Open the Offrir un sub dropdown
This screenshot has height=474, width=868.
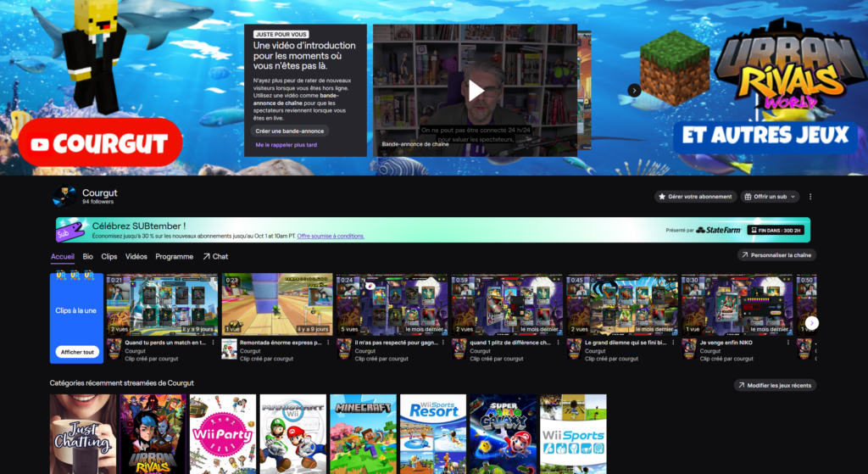point(770,197)
